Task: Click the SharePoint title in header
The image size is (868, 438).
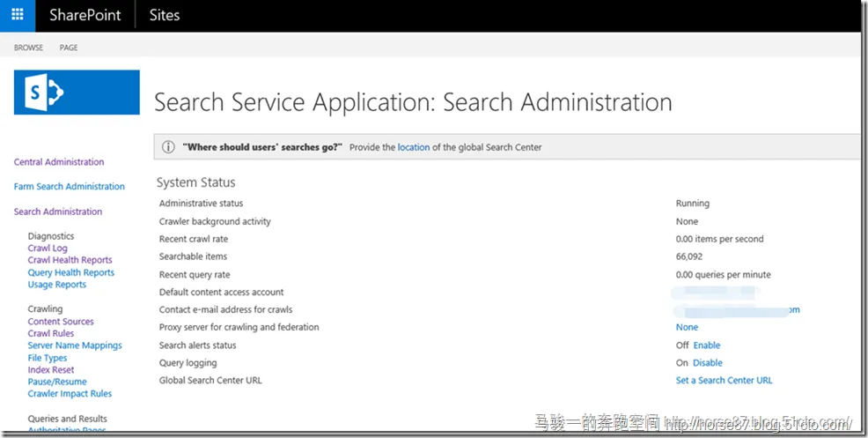Action: click(85, 15)
